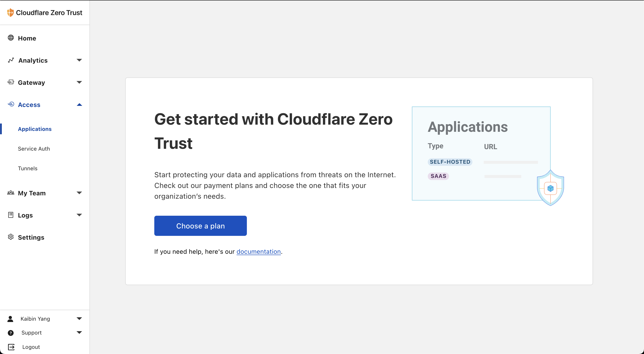Viewport: 644px width, 354px height.
Task: Click the My Team people icon
Action: click(x=11, y=193)
